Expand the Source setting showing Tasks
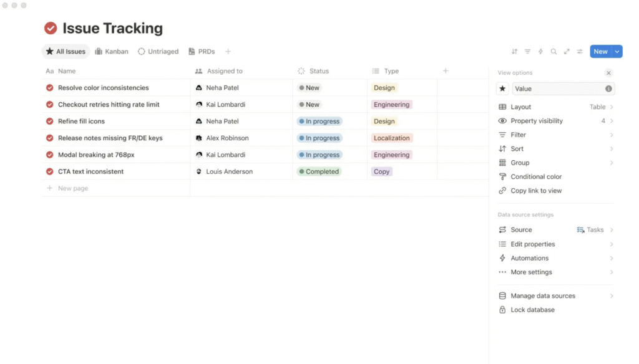The height and width of the screenshot is (364, 639). pyautogui.click(x=555, y=230)
